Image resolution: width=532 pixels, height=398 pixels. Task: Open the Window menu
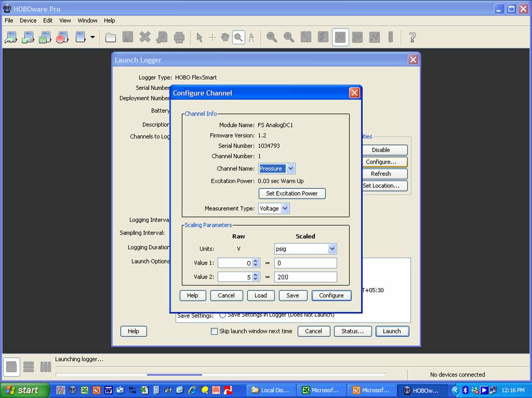[x=87, y=20]
